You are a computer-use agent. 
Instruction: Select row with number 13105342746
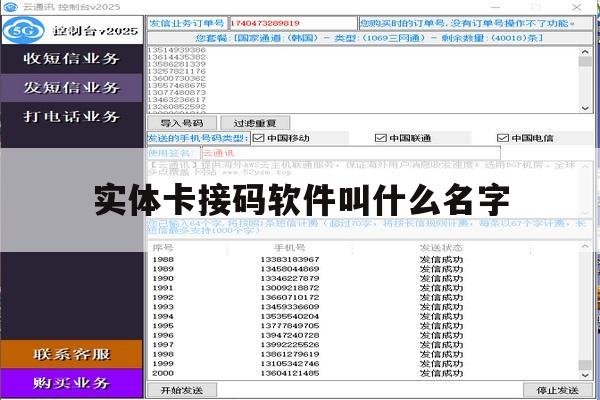click(x=364, y=364)
